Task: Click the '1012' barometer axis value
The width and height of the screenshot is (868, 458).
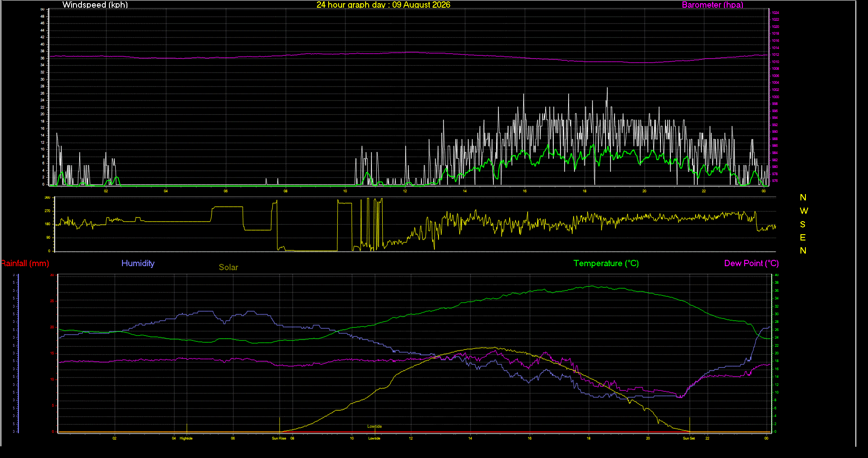Action: click(775, 54)
